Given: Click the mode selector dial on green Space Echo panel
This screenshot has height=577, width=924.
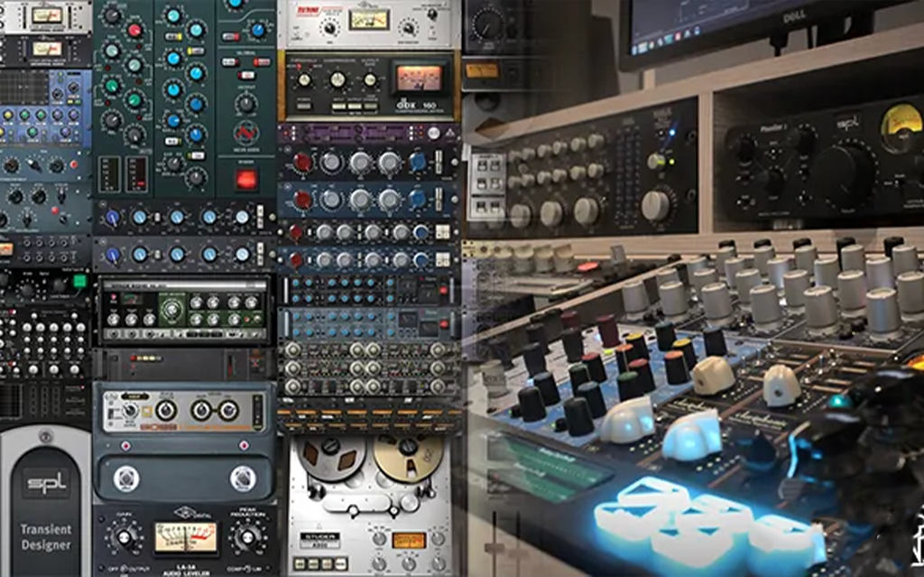Looking at the screenshot, I should point(172,309).
